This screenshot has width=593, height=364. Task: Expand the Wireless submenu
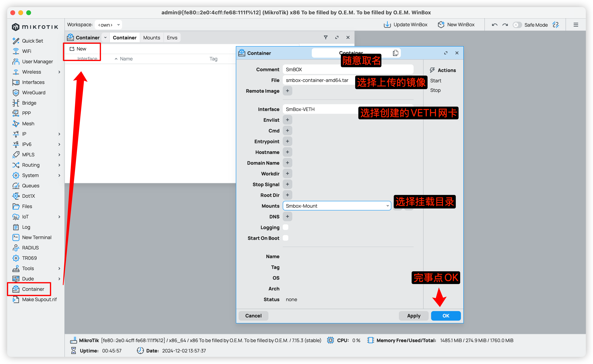coord(59,72)
